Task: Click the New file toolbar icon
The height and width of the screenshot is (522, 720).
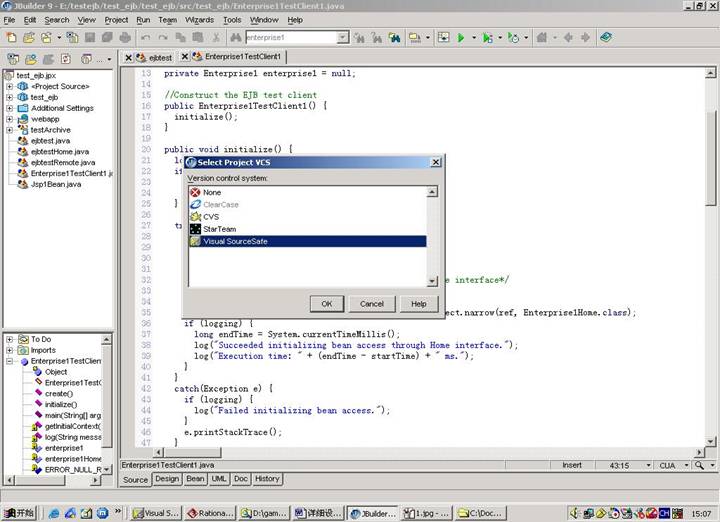Action: click(x=11, y=38)
